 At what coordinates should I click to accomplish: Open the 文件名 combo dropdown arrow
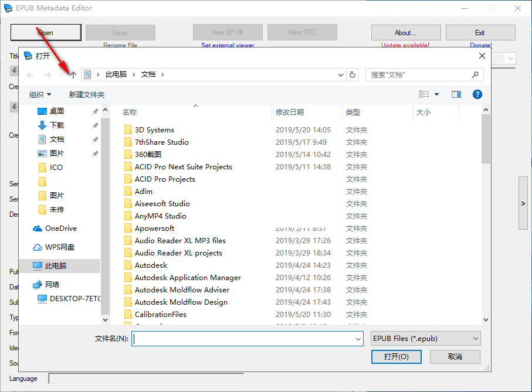tap(358, 339)
